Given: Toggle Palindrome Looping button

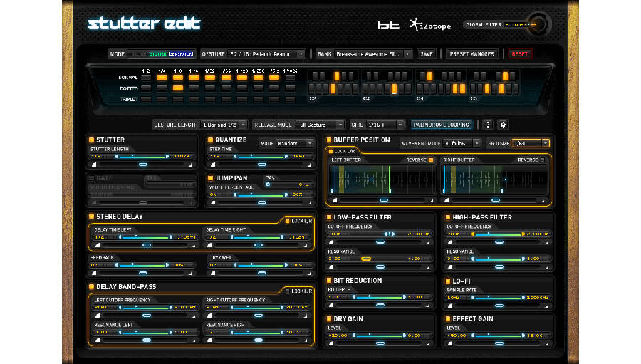Looking at the screenshot, I should click(x=441, y=125).
